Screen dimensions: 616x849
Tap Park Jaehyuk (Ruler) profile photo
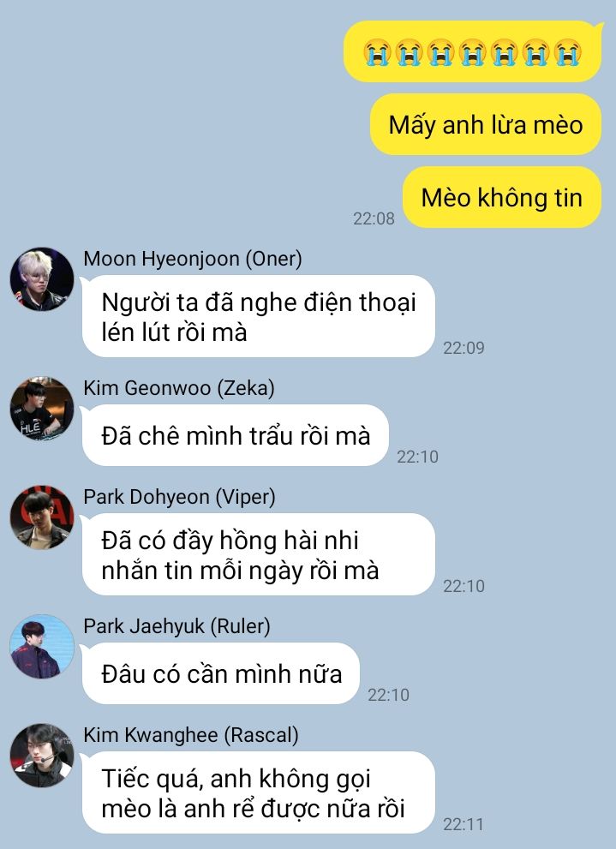[42, 647]
